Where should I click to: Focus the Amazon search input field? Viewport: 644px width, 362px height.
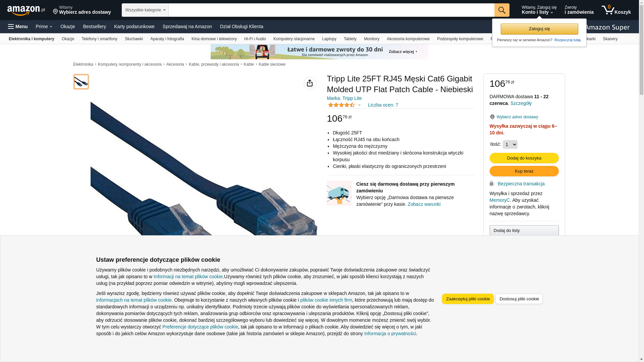tap(331, 10)
